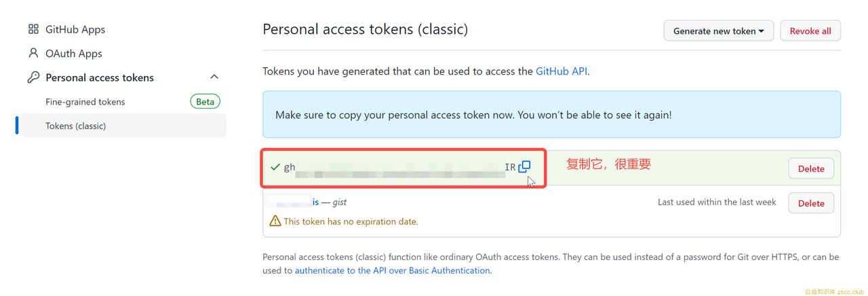Open the GitHub API link
The height and width of the screenshot is (296, 868).
coord(561,71)
